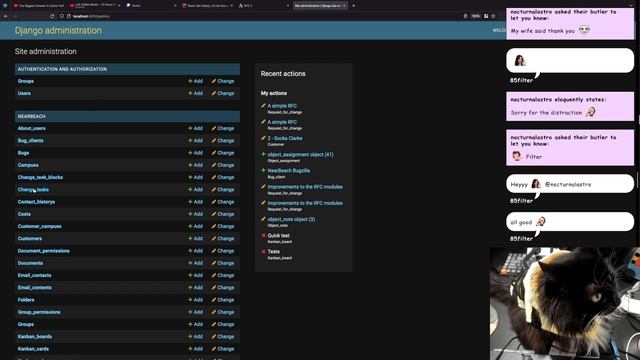The height and width of the screenshot is (360, 640).
Task: Add an entry in the Bugs row
Action: coord(196,153)
